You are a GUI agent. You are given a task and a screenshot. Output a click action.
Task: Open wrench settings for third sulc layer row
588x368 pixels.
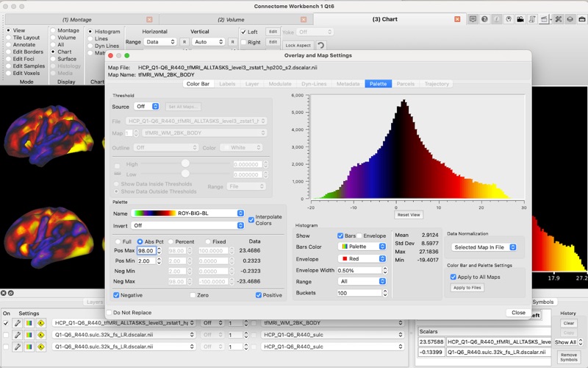click(x=17, y=347)
